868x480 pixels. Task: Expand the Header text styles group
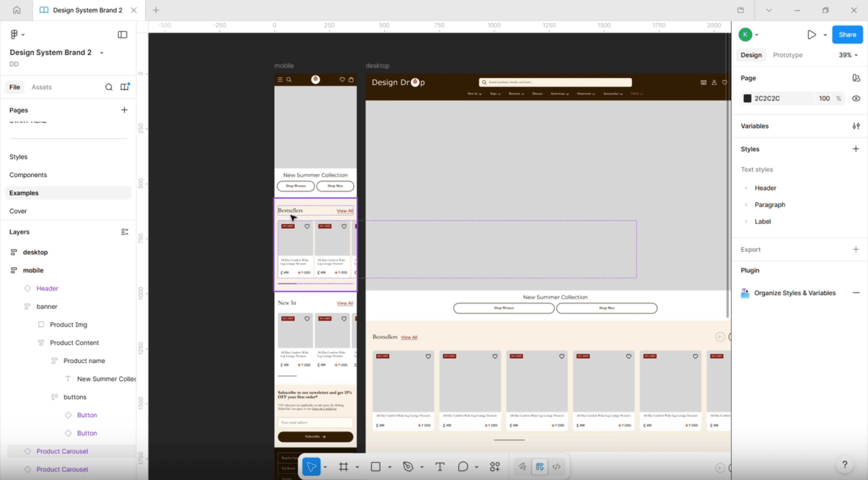746,188
